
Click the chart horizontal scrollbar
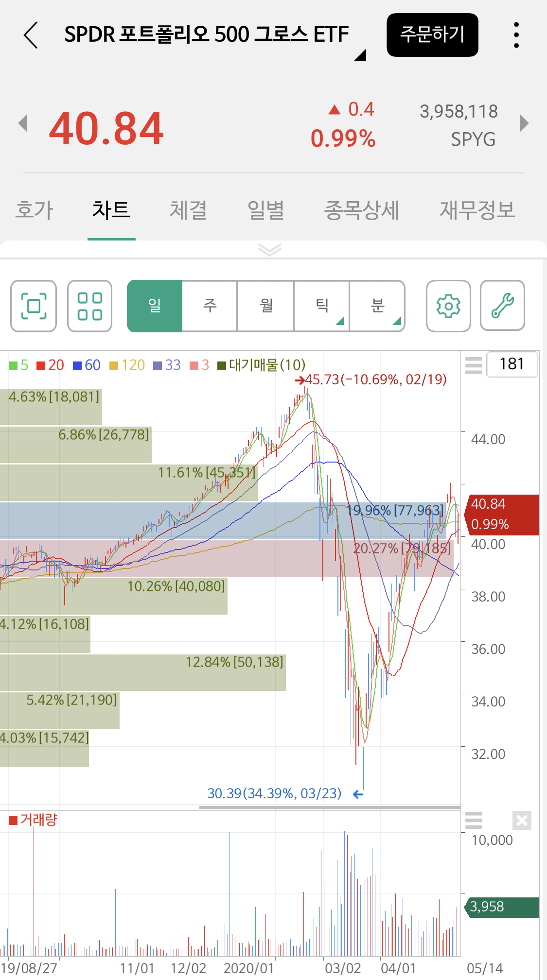point(330,808)
